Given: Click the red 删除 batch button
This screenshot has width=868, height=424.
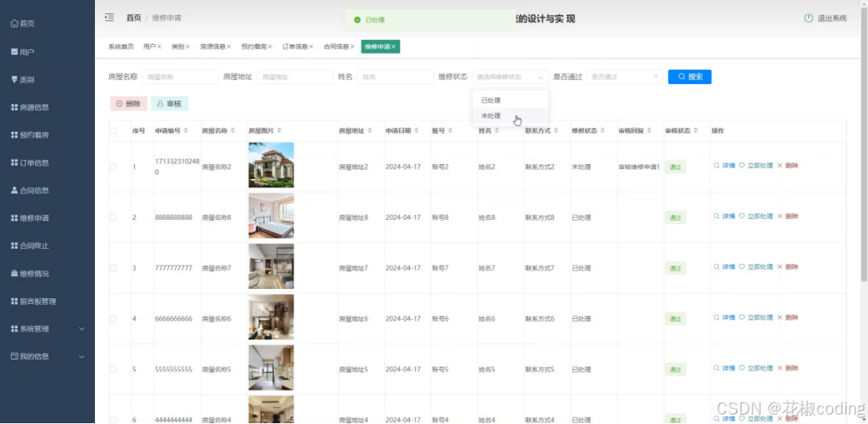Looking at the screenshot, I should (129, 104).
